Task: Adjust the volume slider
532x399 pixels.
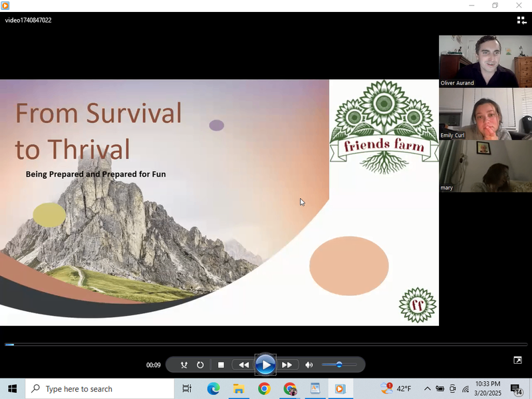Action: click(339, 364)
